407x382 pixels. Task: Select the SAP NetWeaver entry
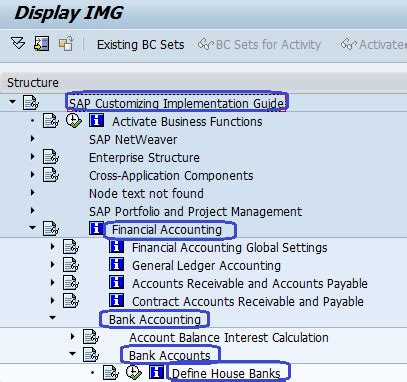click(x=133, y=139)
